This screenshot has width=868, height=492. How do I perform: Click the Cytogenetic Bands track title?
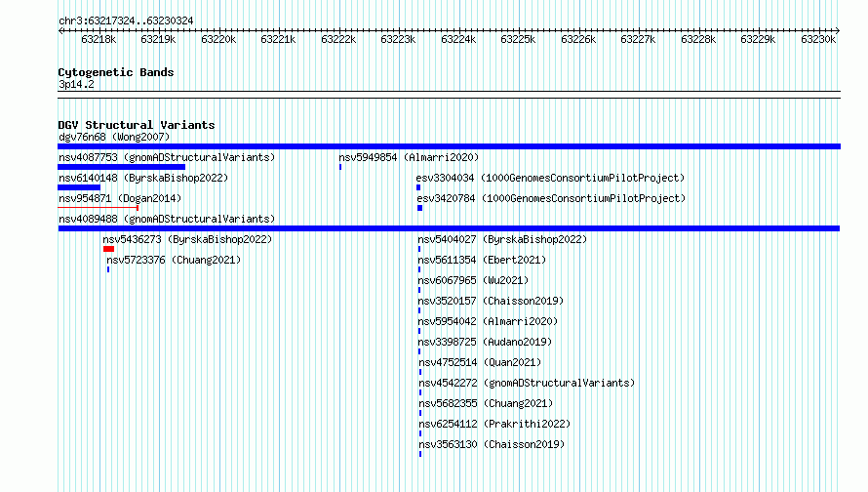[x=116, y=72]
